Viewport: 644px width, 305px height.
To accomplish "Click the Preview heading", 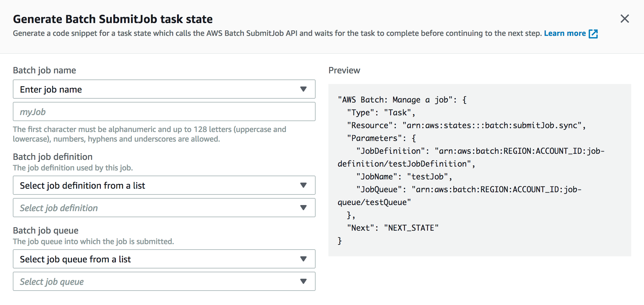I will click(x=344, y=70).
